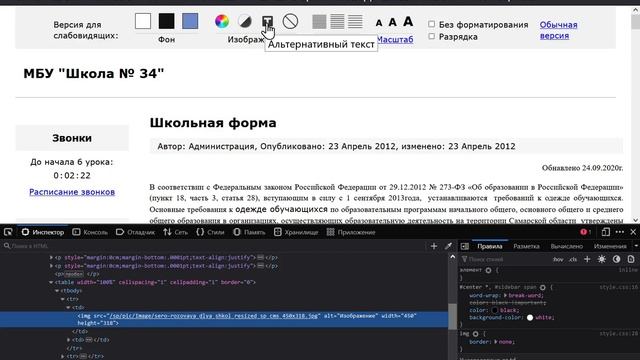Choose full-color images mode icon
This screenshot has height=360, width=640.
[222, 21]
